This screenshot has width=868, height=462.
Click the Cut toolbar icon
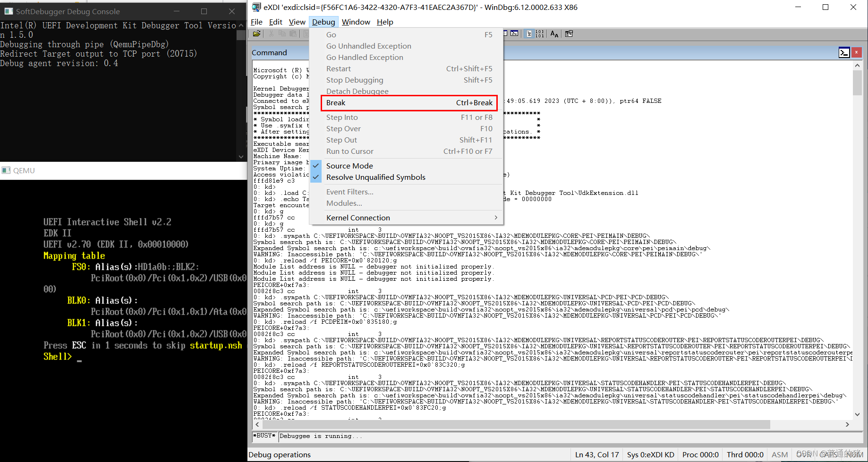(x=271, y=34)
